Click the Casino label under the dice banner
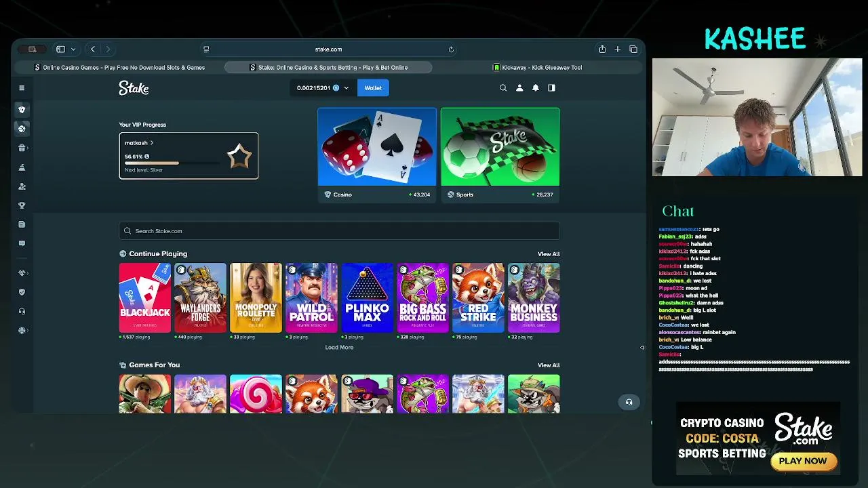This screenshot has width=868, height=488. pos(342,195)
